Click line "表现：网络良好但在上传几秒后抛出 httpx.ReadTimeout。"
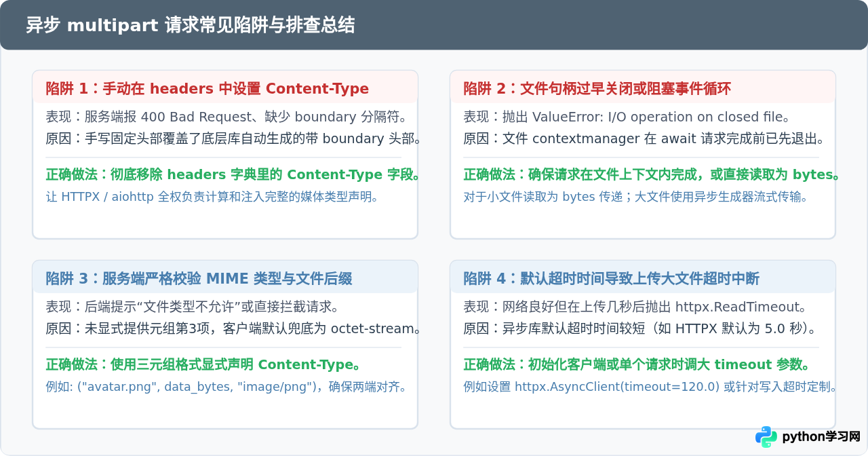This screenshot has height=456, width=868. (x=635, y=307)
